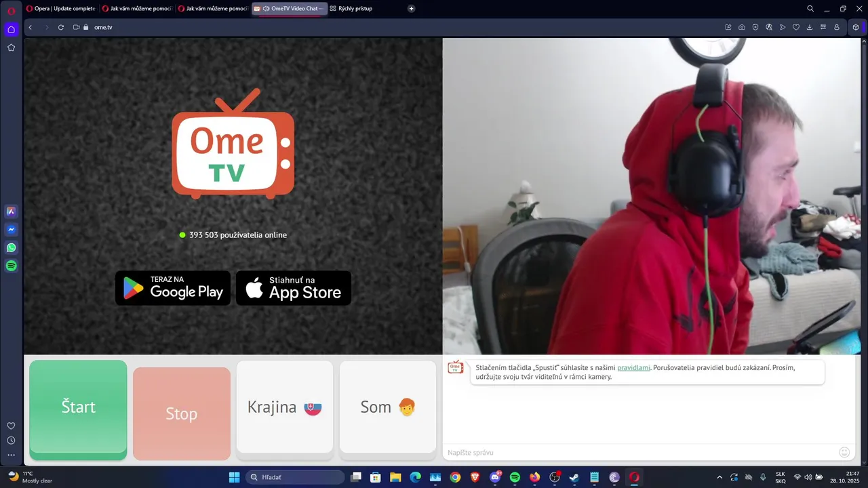The height and width of the screenshot is (488, 868).
Task: Switch to the Opera Update complete tab
Action: tap(60, 9)
